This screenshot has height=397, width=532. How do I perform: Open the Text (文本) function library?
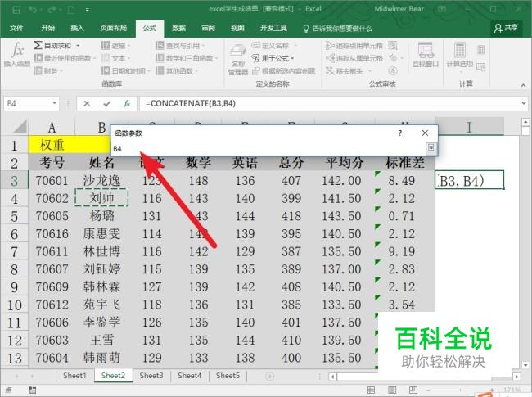115,58
